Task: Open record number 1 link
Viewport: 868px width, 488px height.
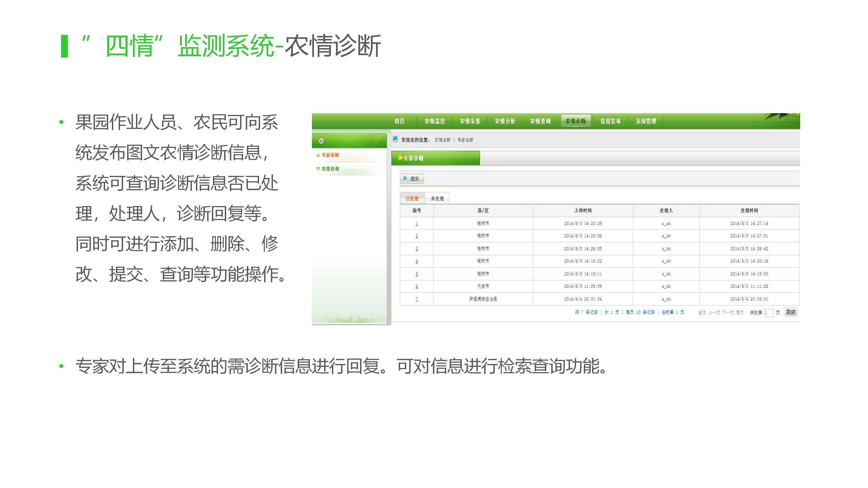Action: (417, 224)
